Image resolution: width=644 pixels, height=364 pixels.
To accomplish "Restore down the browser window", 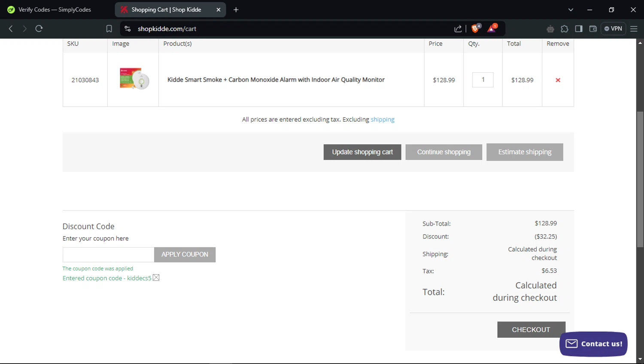I will pyautogui.click(x=611, y=9).
